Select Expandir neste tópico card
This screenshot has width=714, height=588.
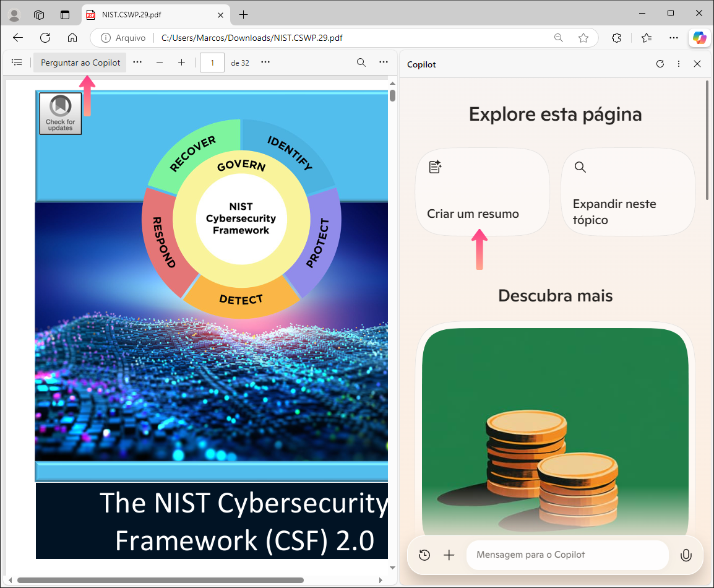coord(628,192)
